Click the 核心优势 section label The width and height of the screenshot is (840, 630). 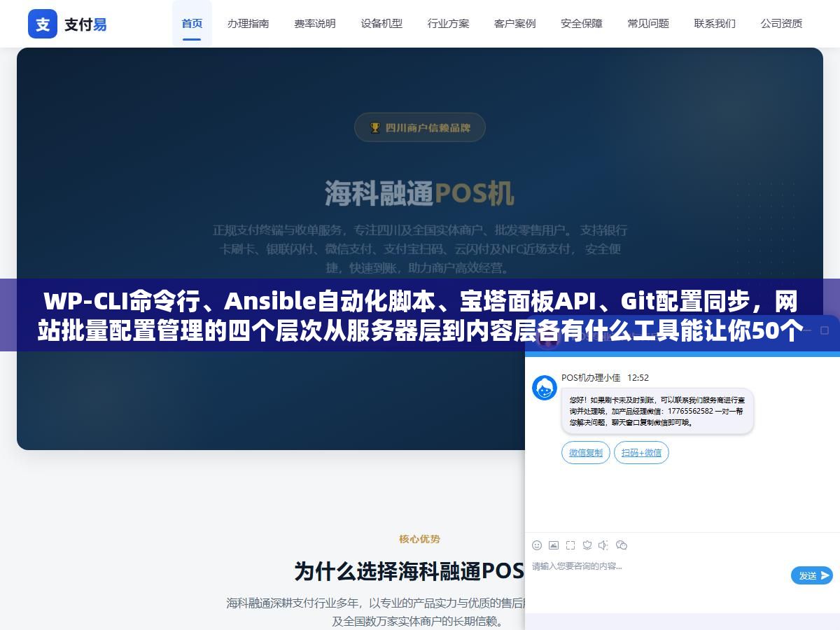pos(420,539)
